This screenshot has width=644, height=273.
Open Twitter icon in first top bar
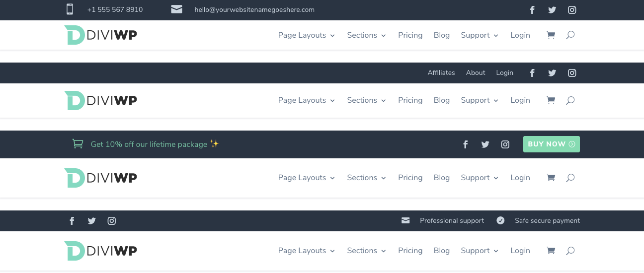[552, 9]
